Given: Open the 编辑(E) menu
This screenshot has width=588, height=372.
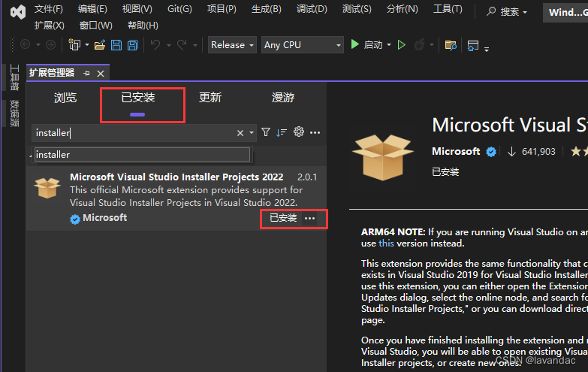Looking at the screenshot, I should pos(92,9).
